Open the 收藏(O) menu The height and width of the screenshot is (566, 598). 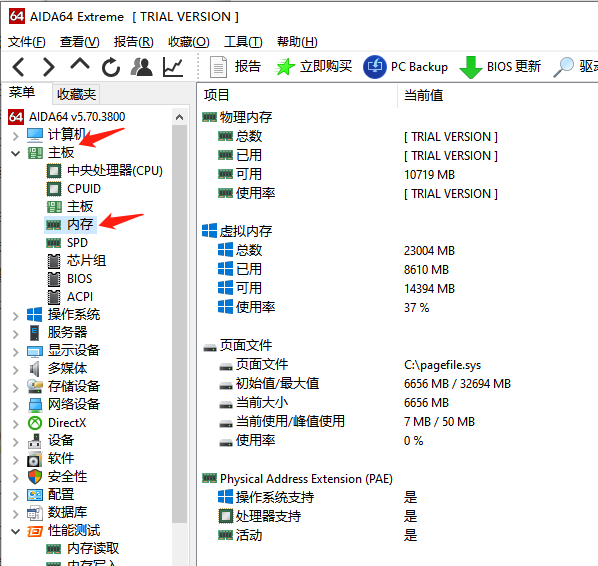[189, 42]
